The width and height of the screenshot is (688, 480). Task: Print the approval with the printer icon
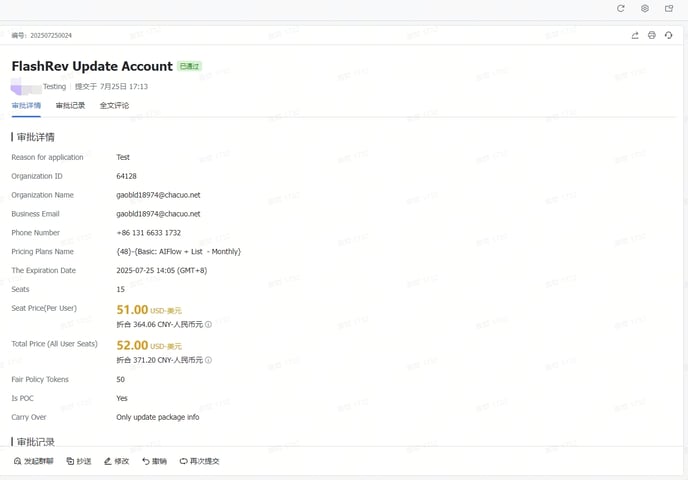652,35
